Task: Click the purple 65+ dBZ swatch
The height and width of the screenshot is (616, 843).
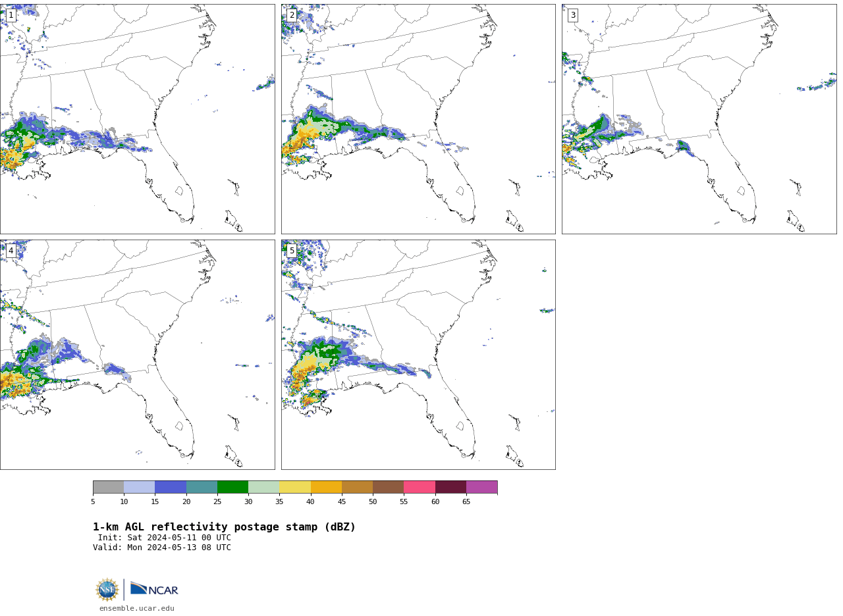Action: pos(481,487)
